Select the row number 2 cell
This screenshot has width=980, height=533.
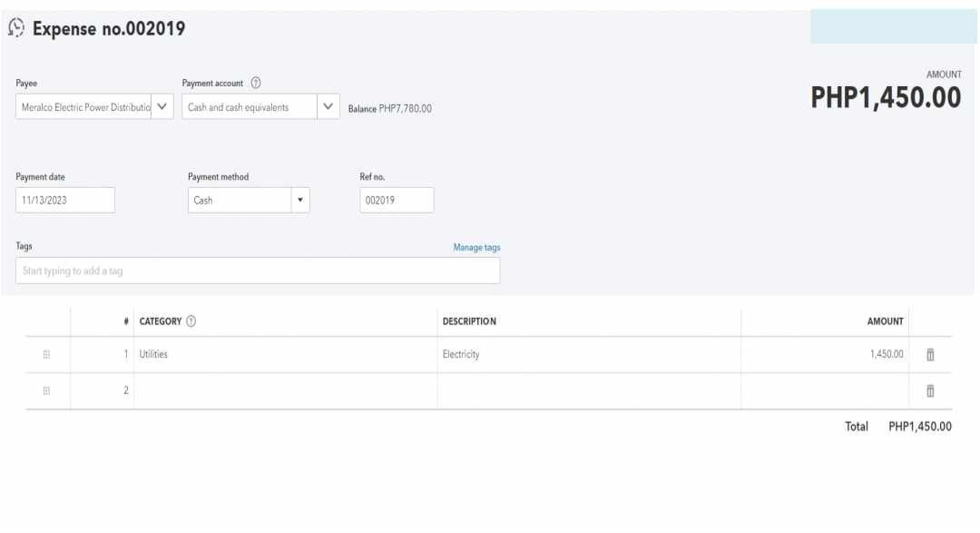[x=102, y=391]
